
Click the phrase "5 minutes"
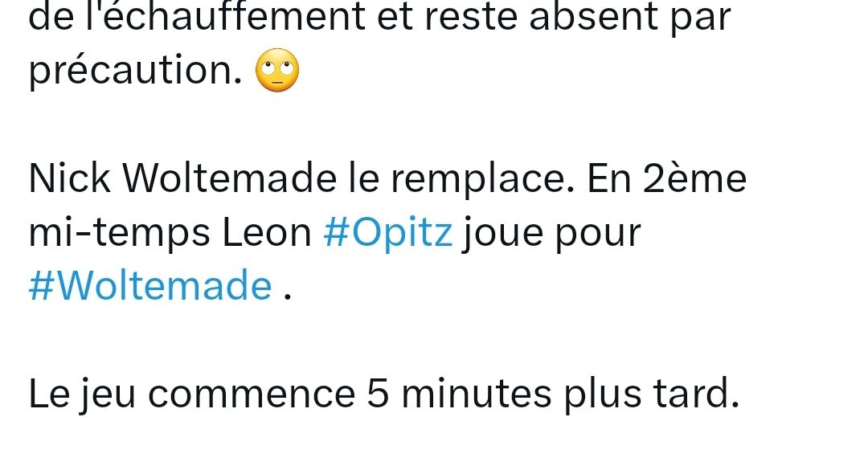460,394
